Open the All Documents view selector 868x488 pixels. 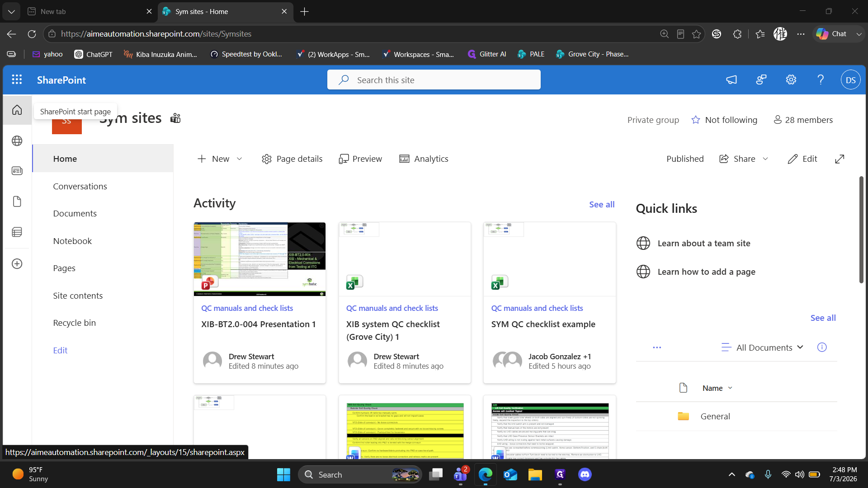point(762,347)
